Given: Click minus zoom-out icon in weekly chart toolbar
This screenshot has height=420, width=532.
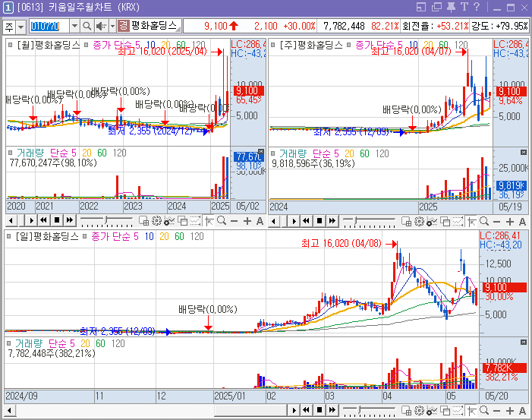Looking at the screenshot, I should [x=497, y=222].
